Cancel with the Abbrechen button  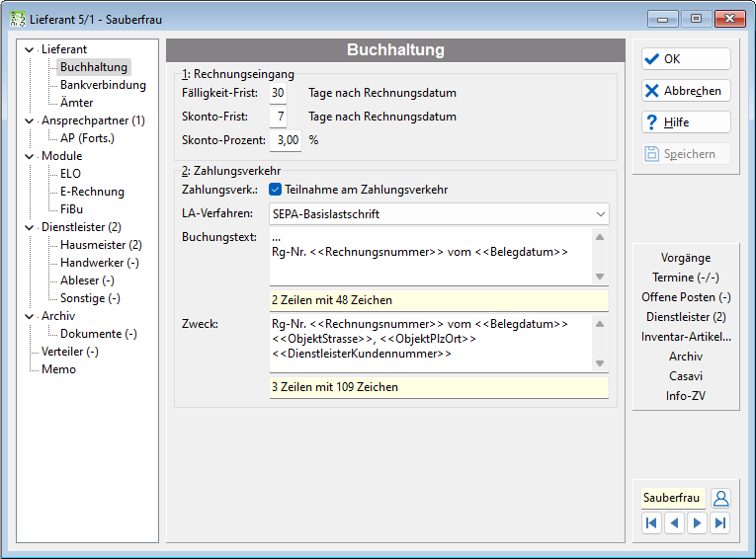(x=686, y=91)
